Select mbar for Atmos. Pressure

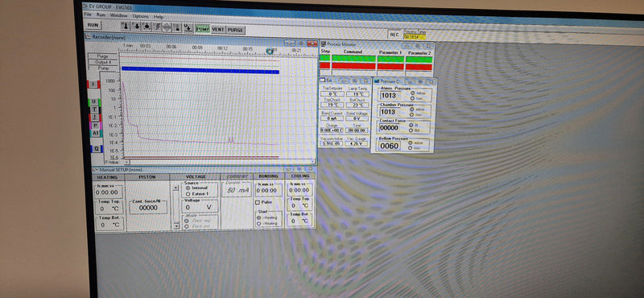pos(412,93)
